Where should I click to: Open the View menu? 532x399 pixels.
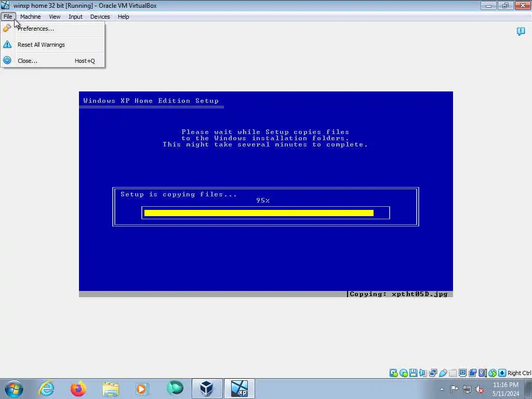pos(54,16)
